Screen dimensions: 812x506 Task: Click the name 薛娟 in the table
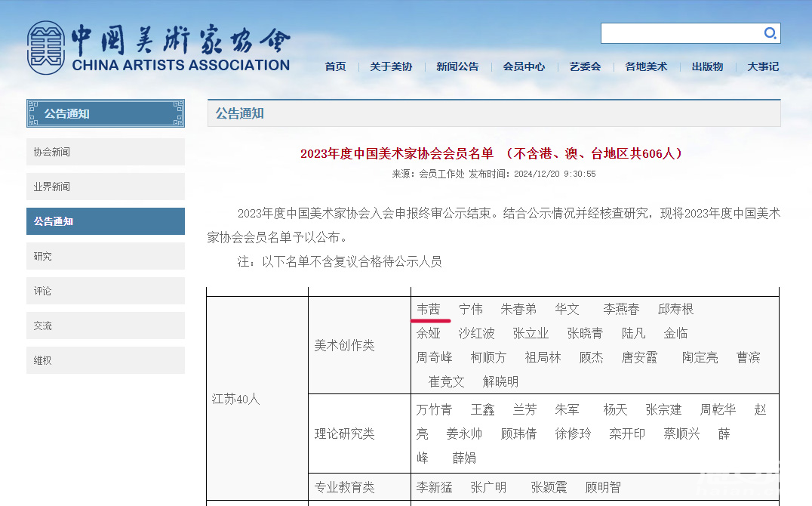[x=465, y=458]
